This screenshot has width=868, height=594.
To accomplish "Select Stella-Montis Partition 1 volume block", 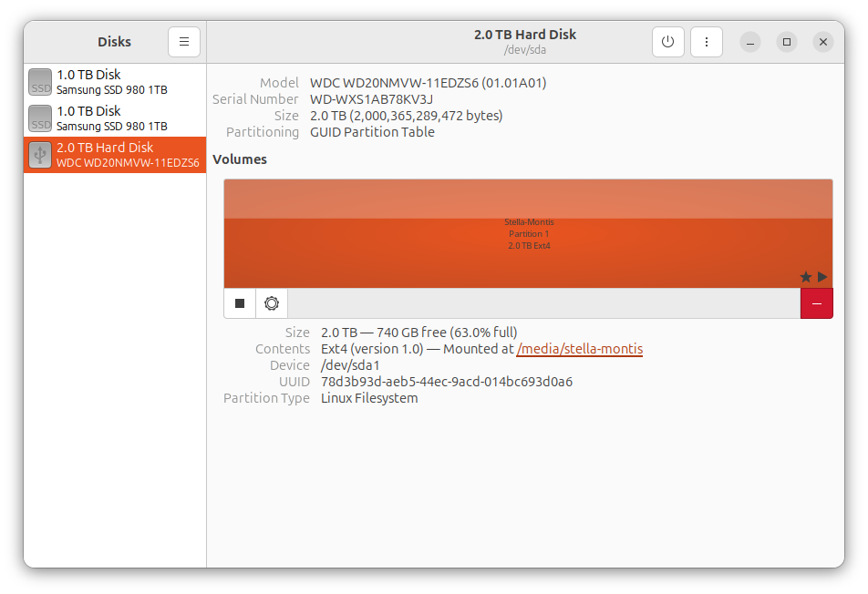I will (x=528, y=233).
